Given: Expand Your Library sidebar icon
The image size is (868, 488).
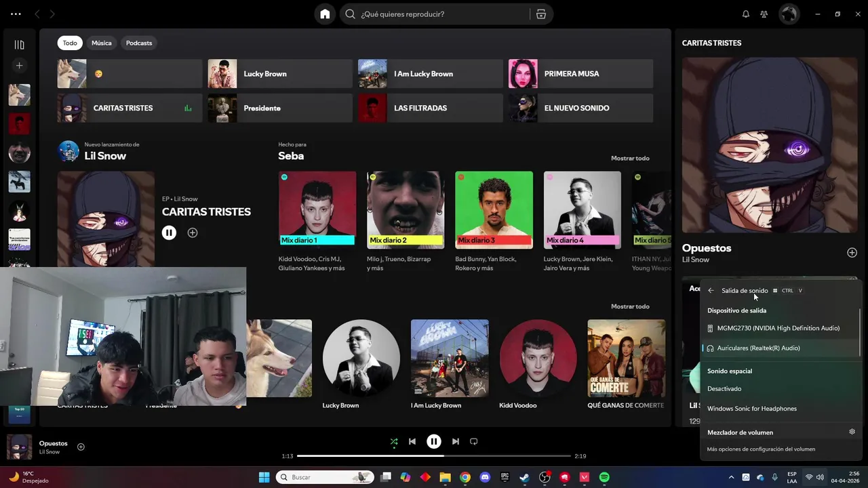Looking at the screenshot, I should click(x=19, y=45).
